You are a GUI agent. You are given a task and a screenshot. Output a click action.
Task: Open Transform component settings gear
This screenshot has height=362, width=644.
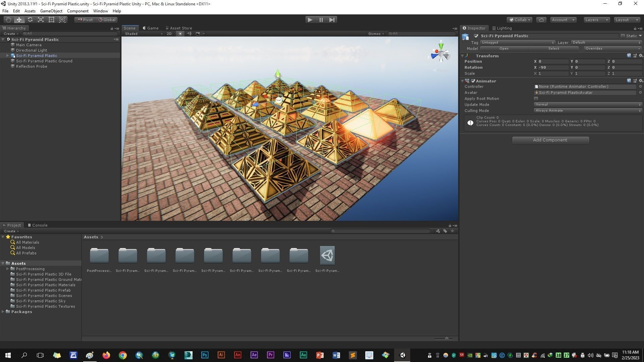[x=641, y=56]
